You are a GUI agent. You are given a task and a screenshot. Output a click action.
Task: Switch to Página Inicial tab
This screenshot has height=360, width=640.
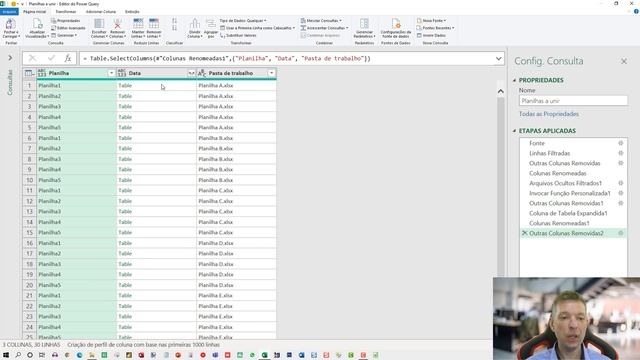[x=35, y=12]
